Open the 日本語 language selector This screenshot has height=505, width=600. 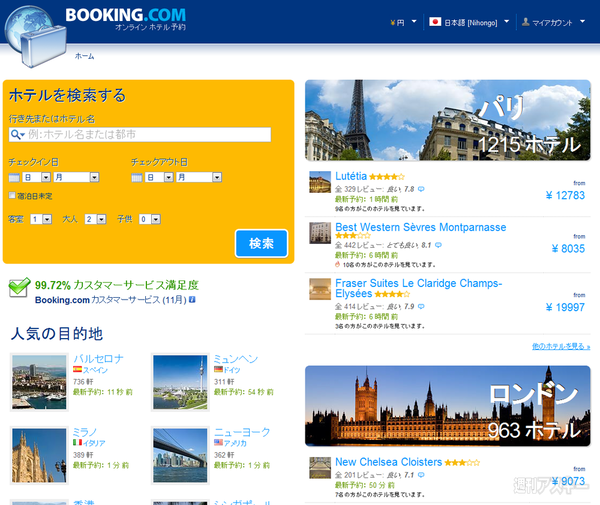click(470, 22)
